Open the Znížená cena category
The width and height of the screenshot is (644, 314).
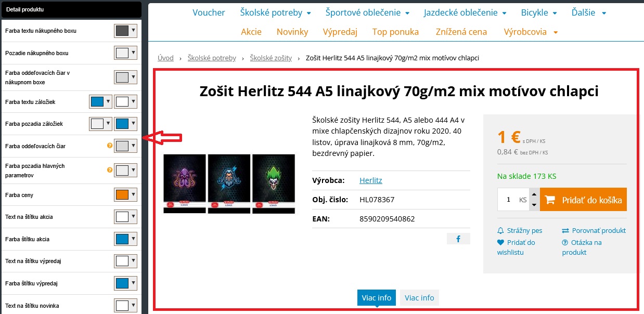[x=461, y=32]
